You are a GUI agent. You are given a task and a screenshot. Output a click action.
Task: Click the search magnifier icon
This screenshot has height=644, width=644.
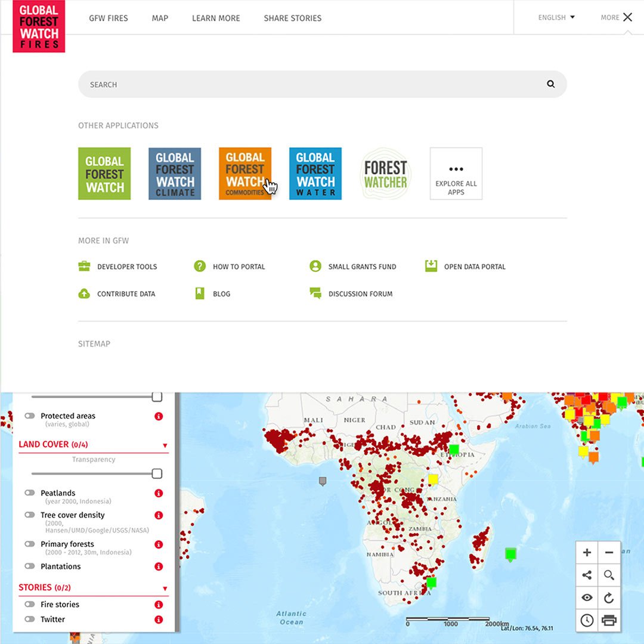pyautogui.click(x=551, y=84)
